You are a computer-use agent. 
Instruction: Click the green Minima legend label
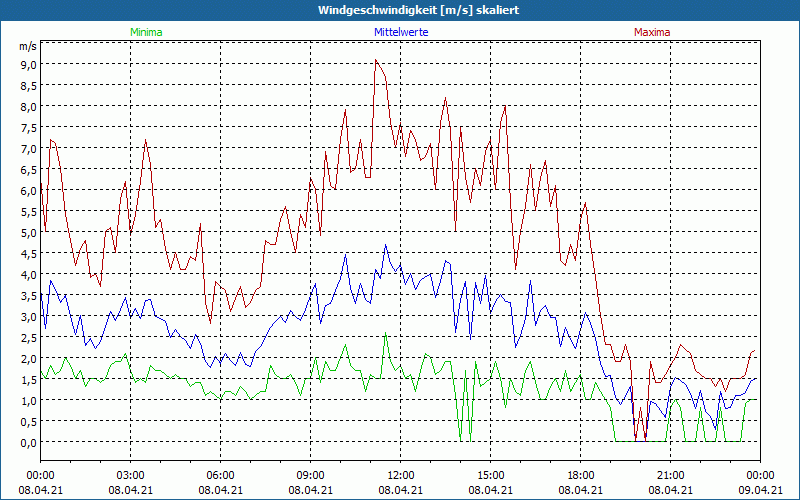pos(145,32)
